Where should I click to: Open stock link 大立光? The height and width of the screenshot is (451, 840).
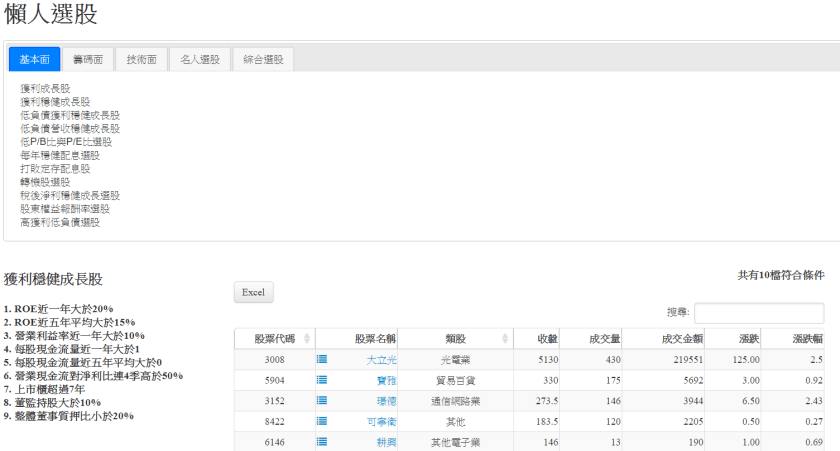tap(381, 360)
